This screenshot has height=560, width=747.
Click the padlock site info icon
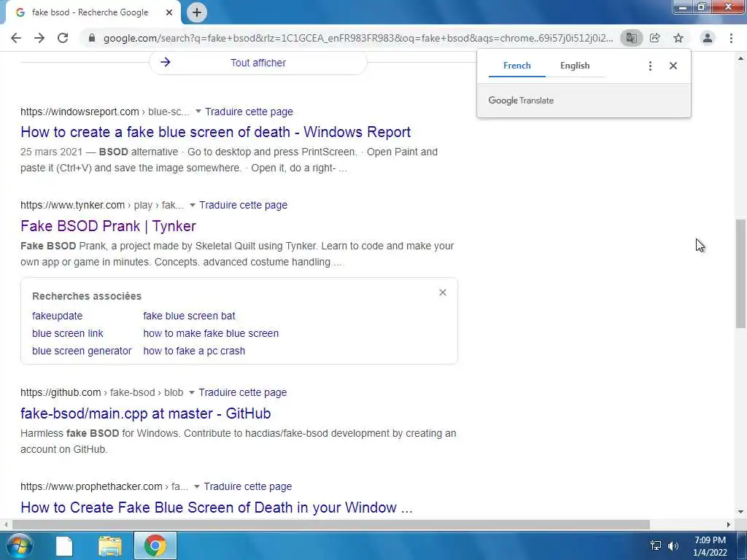tap(92, 38)
